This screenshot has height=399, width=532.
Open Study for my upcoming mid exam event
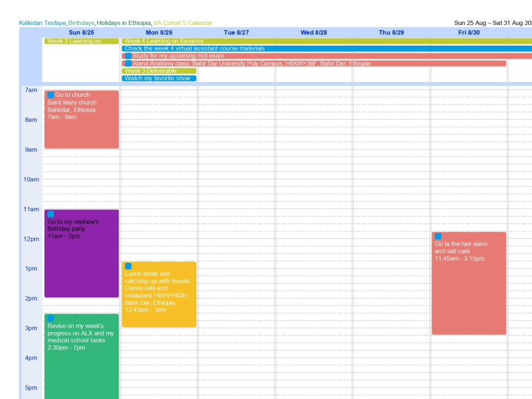click(x=327, y=56)
